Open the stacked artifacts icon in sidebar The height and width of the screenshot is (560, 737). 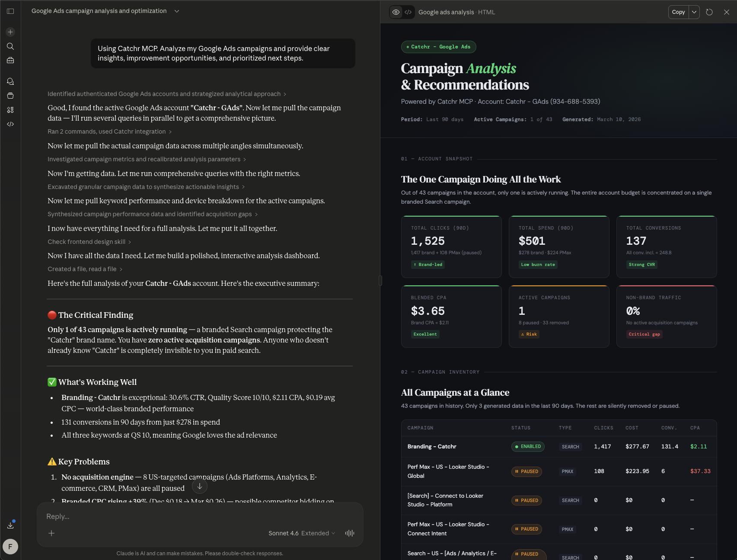pos(10,96)
